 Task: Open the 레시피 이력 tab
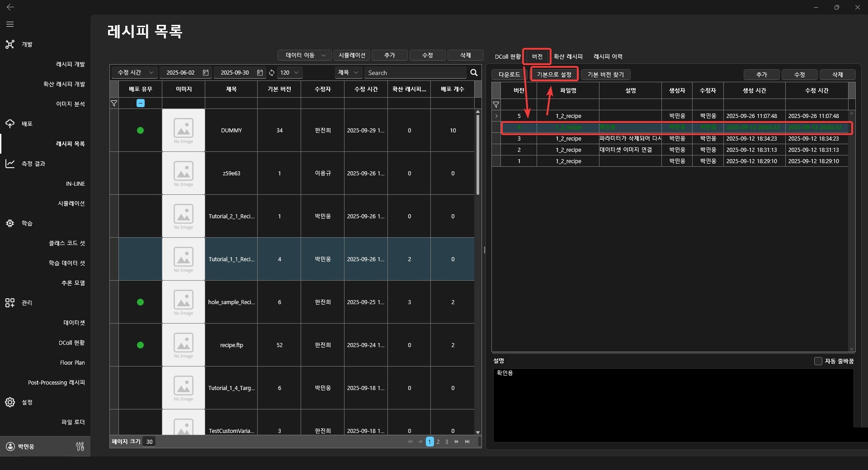click(x=608, y=56)
